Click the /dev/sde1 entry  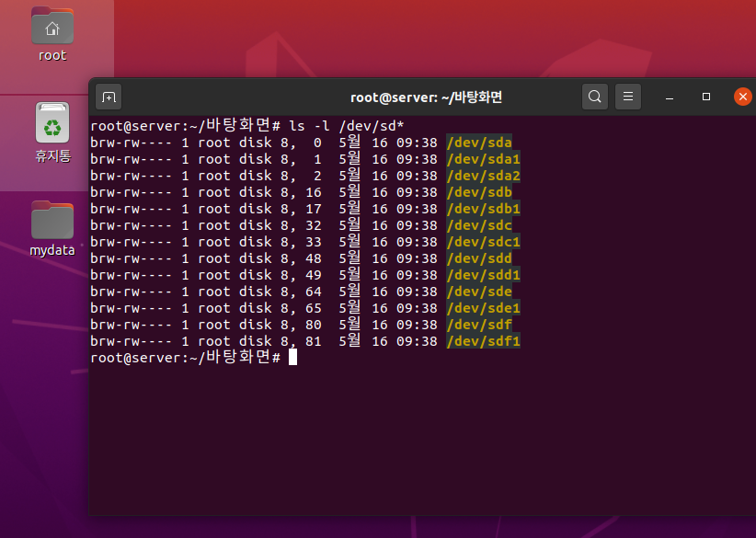[x=484, y=308]
